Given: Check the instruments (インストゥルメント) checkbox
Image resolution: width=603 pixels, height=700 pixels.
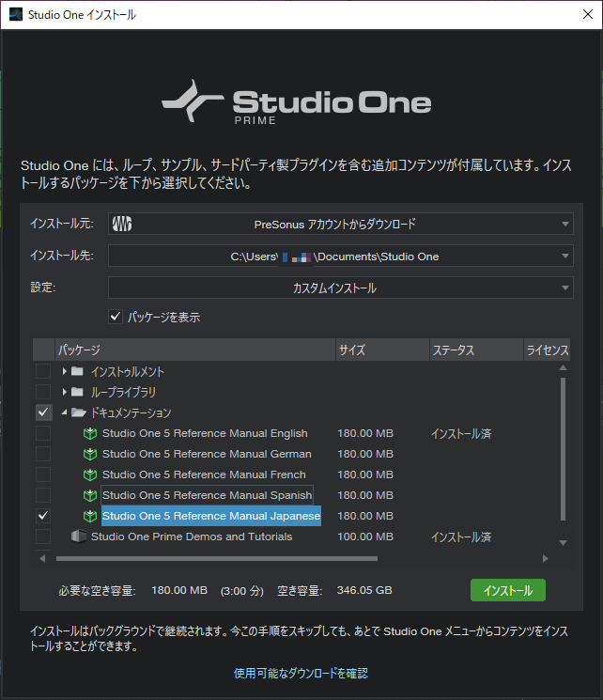Looking at the screenshot, I should tap(43, 371).
